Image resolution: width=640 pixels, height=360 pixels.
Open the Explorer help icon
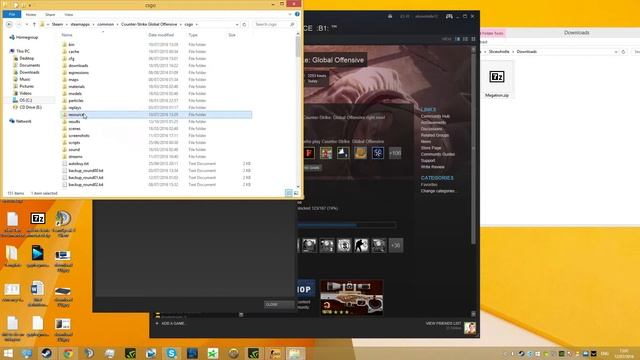pyautogui.click(x=297, y=14)
